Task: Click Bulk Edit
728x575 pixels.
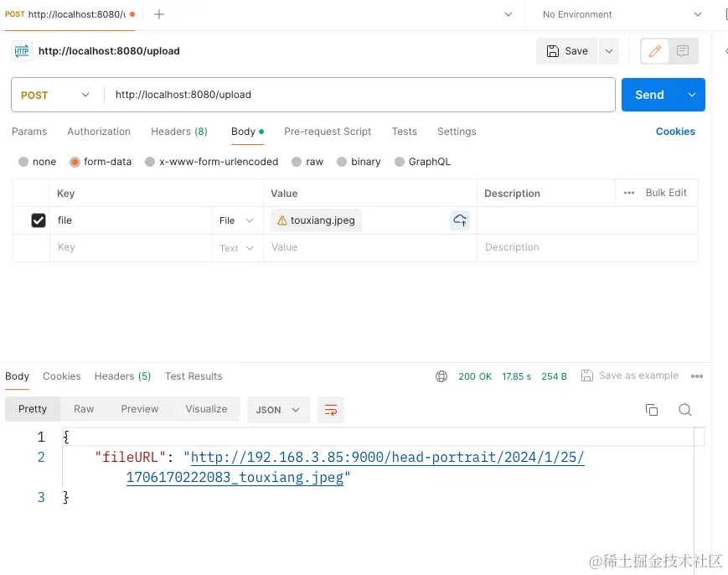Action: pyautogui.click(x=666, y=193)
